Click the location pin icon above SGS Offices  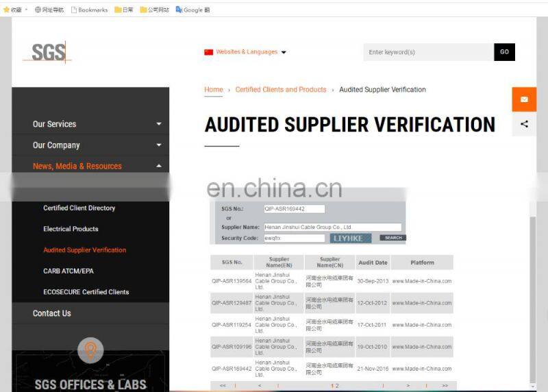click(90, 350)
